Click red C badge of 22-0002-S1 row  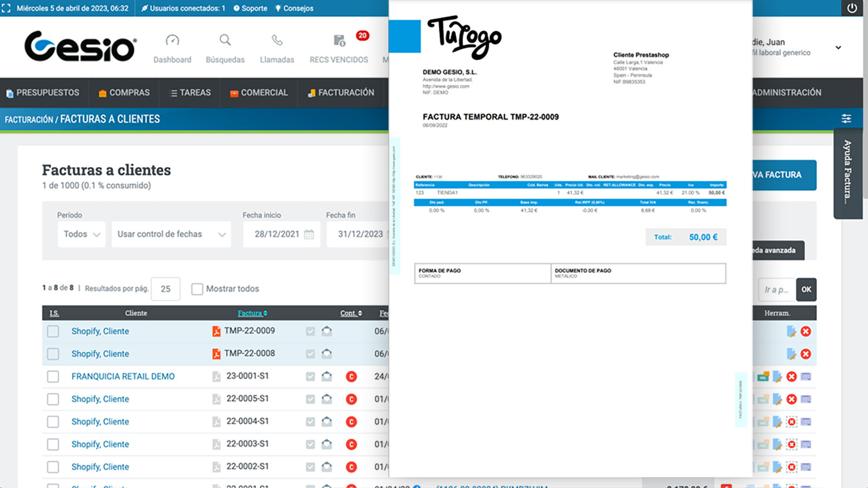point(352,467)
